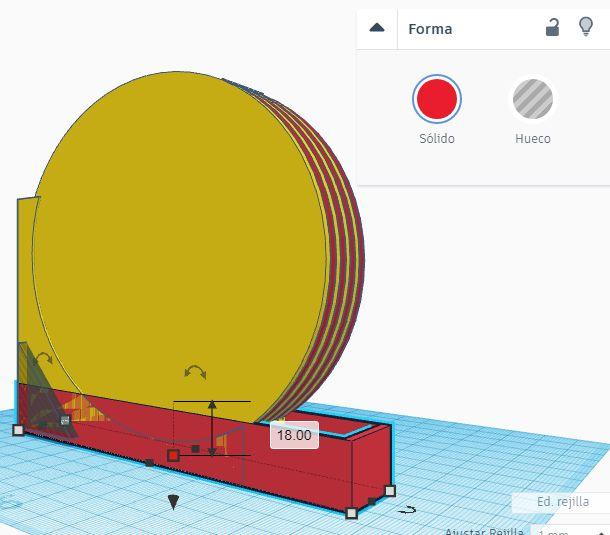
Task: Select the striped Hueco swatch
Action: pyautogui.click(x=533, y=99)
